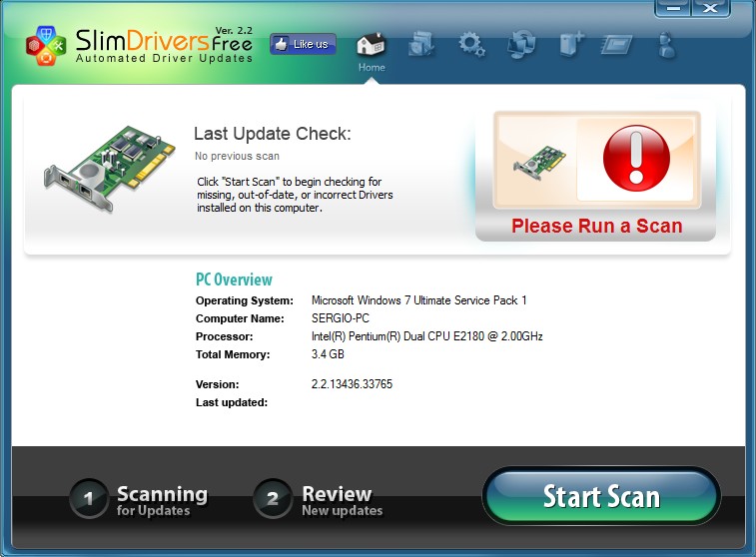Open the Home tab icon
Viewport: 756px width, 557px height.
tap(371, 46)
